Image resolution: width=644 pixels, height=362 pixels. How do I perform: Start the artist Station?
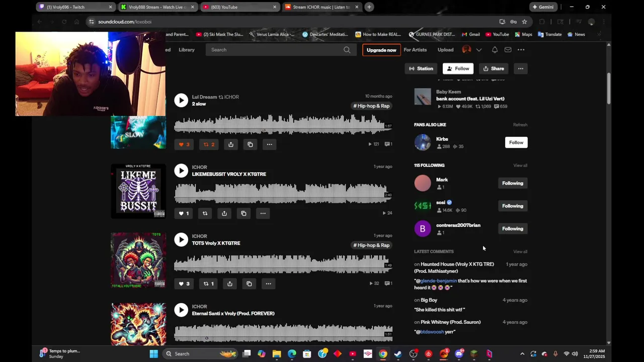coord(421,68)
